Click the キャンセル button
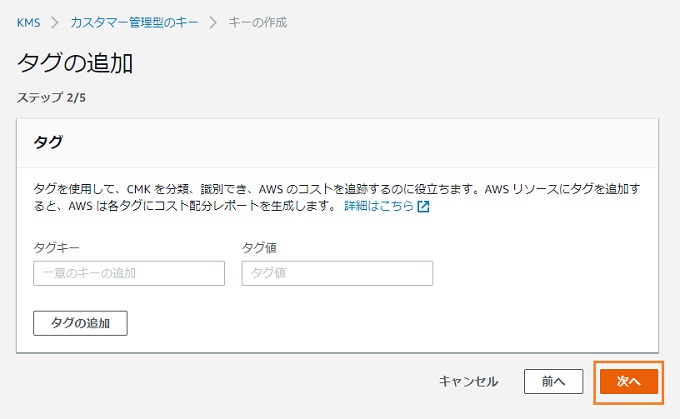Image resolution: width=680 pixels, height=419 pixels. [x=468, y=382]
